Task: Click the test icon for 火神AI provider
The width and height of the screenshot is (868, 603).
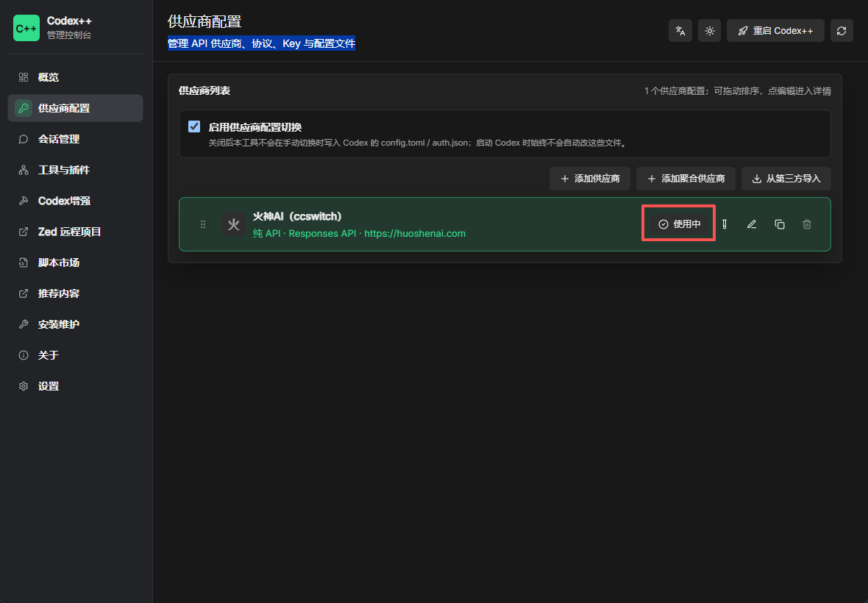Action: 724,224
